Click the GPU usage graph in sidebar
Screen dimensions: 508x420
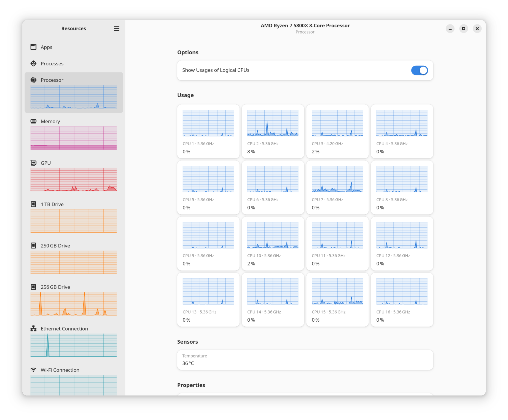click(74, 180)
